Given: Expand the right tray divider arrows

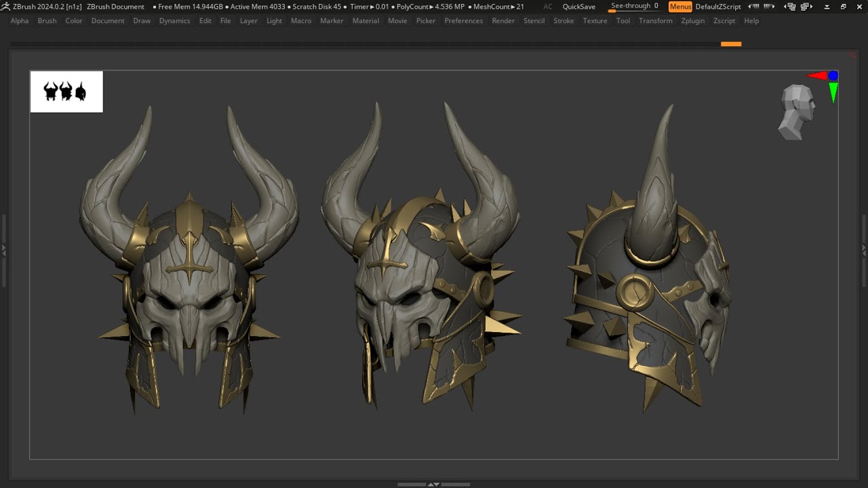Looking at the screenshot, I should (x=864, y=250).
